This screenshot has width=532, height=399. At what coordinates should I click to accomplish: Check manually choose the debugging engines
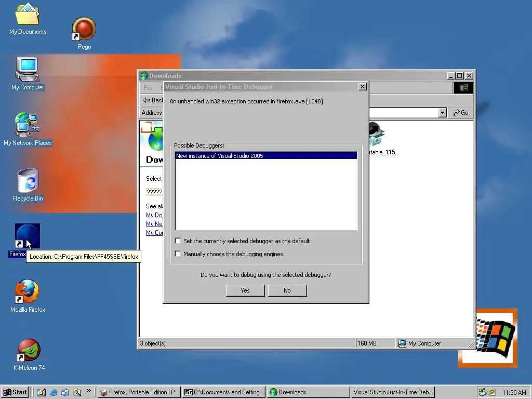click(x=178, y=254)
